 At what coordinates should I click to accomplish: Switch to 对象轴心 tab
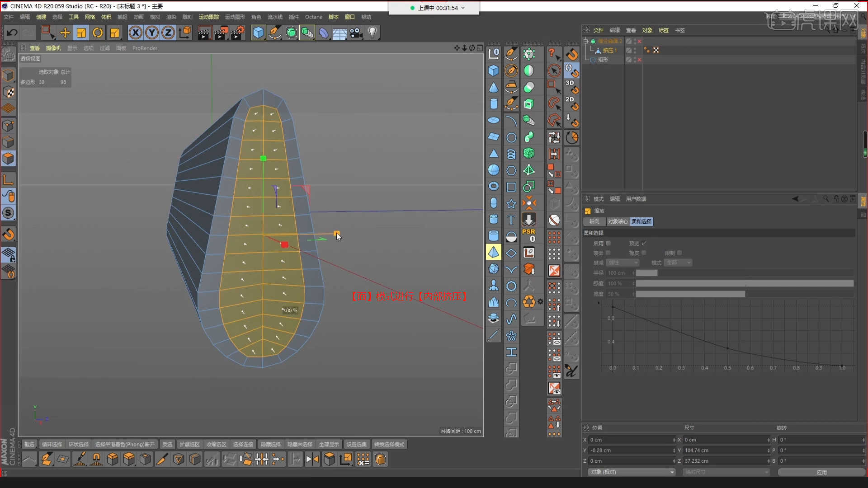click(x=617, y=221)
